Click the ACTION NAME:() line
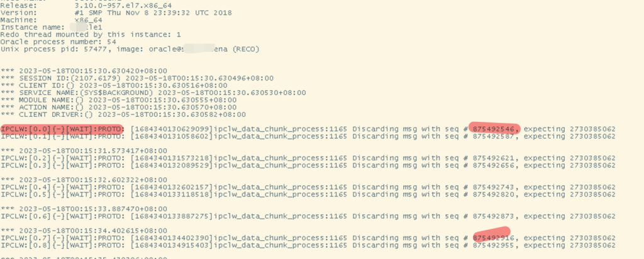The image size is (644, 259). (x=118, y=107)
